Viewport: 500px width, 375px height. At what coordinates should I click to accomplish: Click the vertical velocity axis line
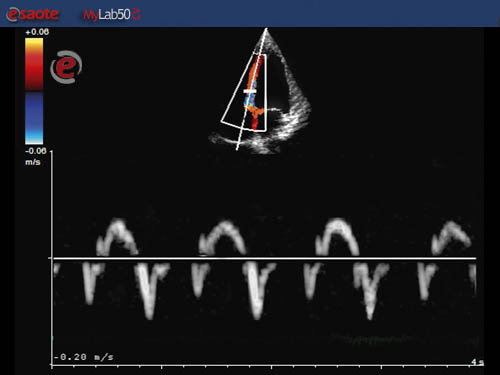pos(52,258)
